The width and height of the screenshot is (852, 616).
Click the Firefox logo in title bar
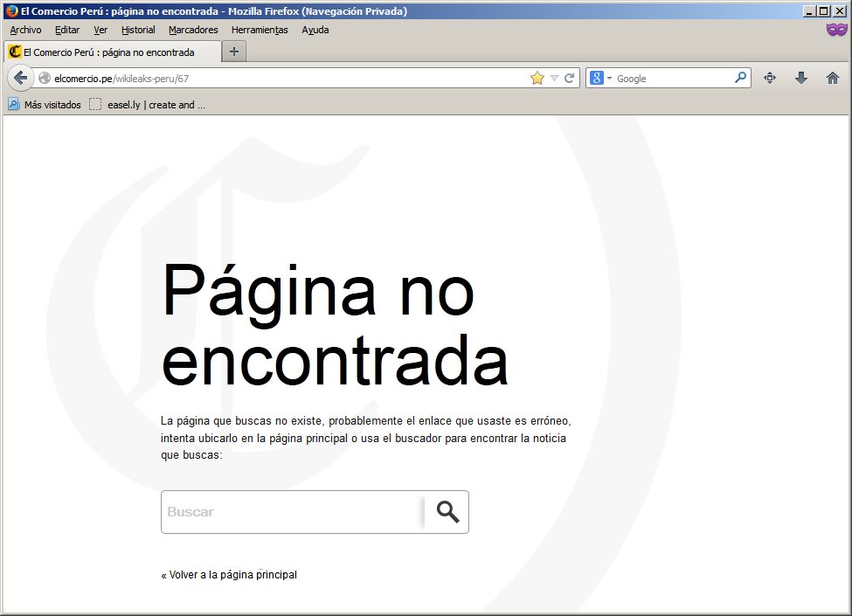tap(11, 10)
